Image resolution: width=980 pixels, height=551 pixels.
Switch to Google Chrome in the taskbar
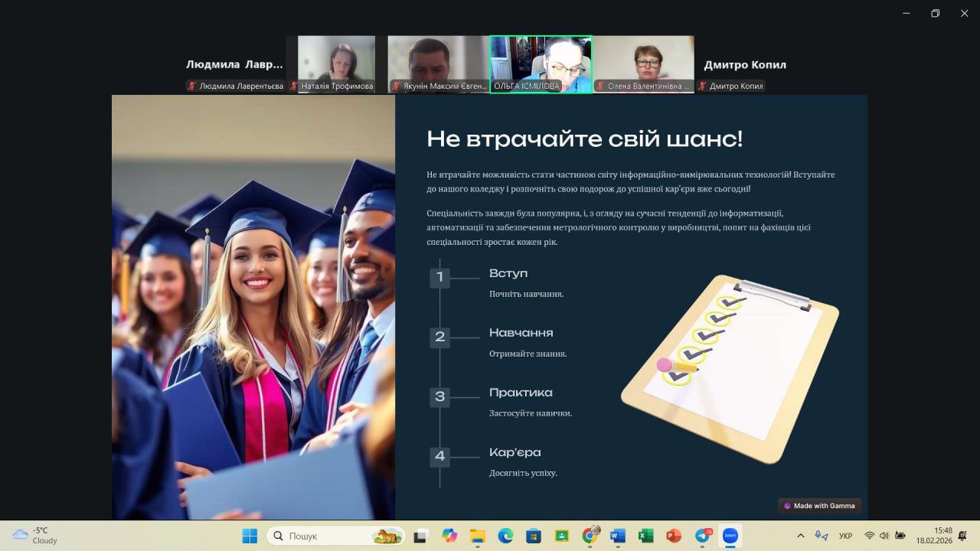pyautogui.click(x=590, y=536)
